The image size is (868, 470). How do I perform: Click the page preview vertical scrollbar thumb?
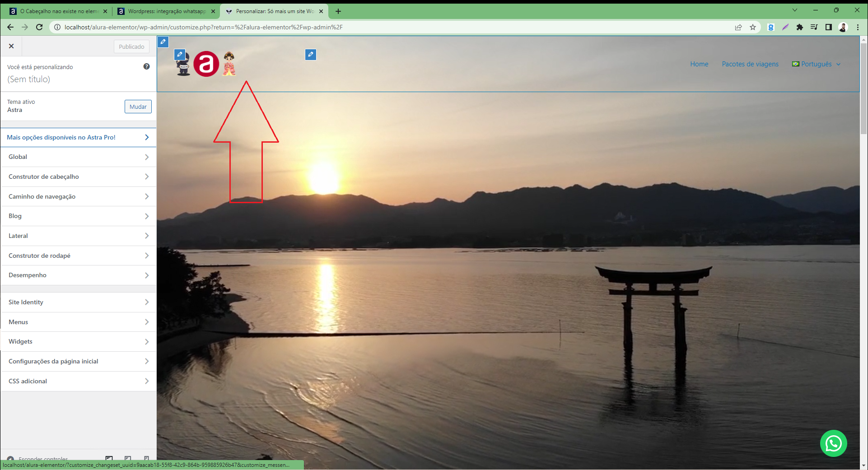point(863,89)
